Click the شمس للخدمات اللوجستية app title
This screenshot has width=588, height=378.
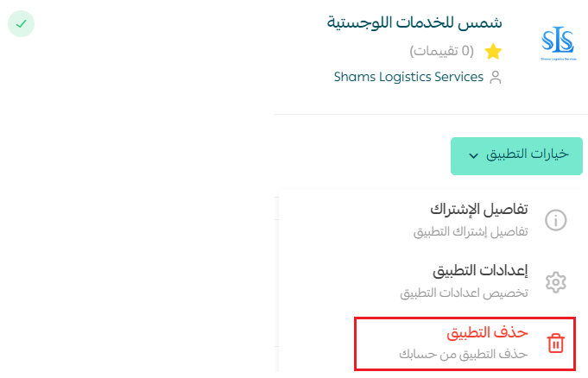pos(414,22)
